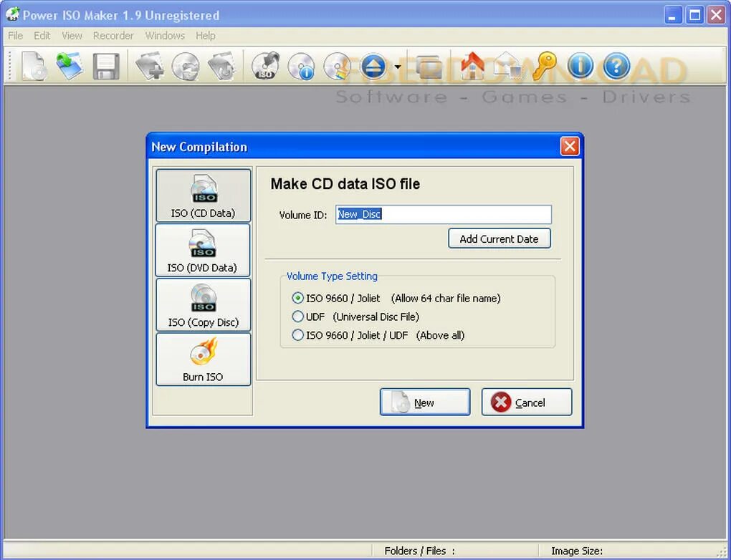Click the 'Folders / Files :' status text

tap(419, 551)
